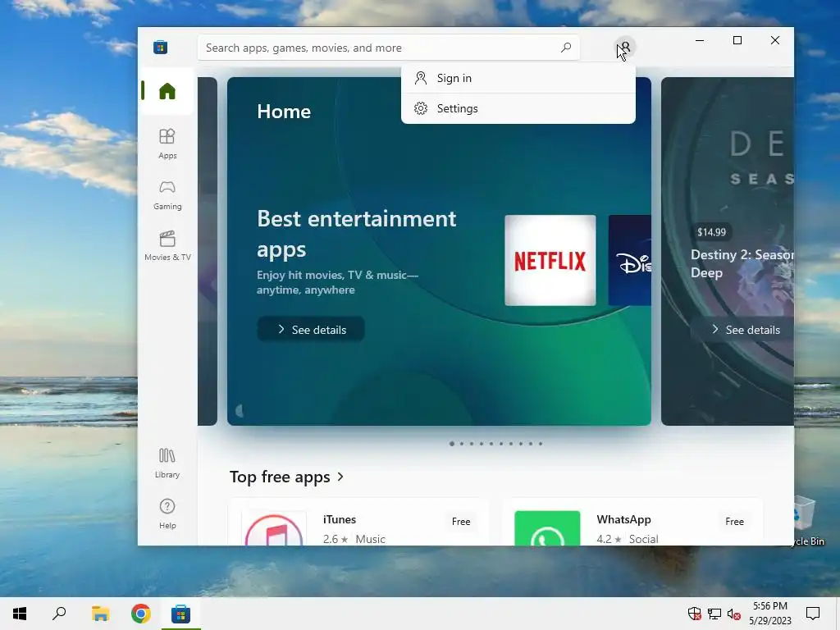This screenshot has width=840, height=630.
Task: Open the Library
Action: 167,463
